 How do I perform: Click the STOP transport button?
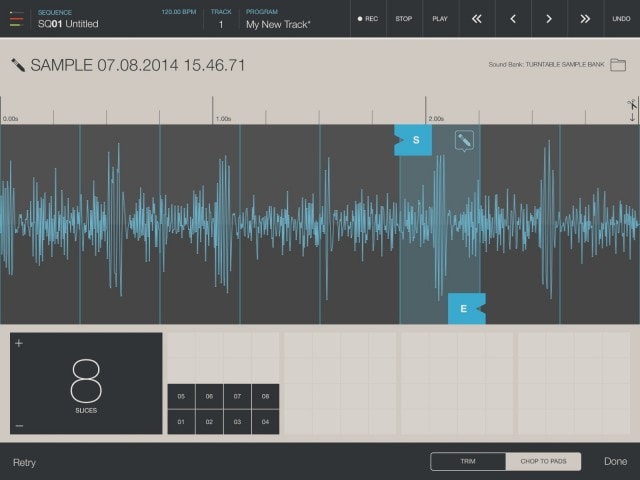404,19
